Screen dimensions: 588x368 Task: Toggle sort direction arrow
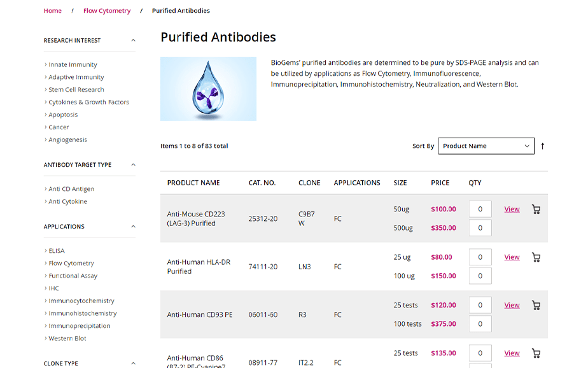(542, 146)
